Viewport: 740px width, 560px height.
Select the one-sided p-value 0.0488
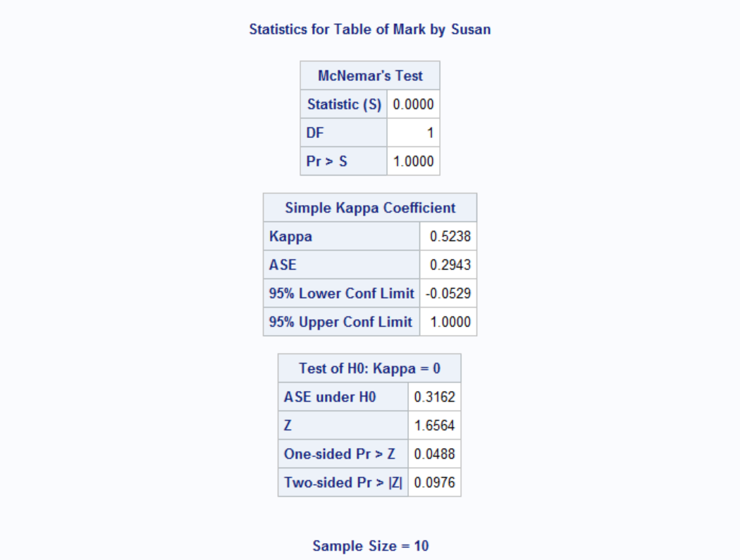pyautogui.click(x=435, y=454)
